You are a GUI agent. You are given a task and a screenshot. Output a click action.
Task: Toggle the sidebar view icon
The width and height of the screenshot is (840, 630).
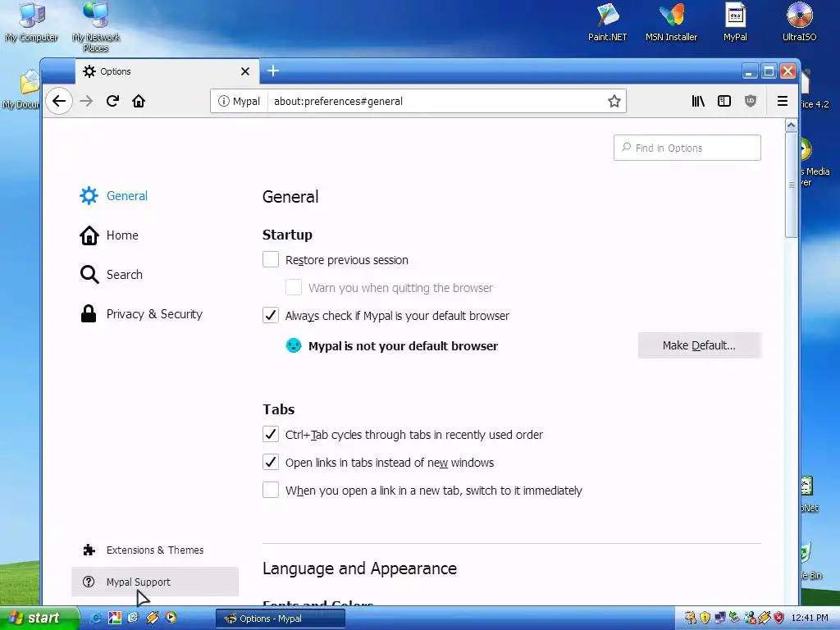724,101
